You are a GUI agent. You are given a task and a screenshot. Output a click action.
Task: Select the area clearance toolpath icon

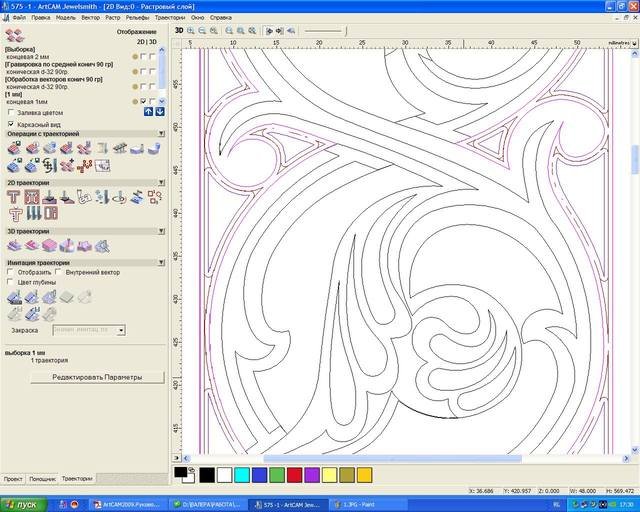click(30, 197)
